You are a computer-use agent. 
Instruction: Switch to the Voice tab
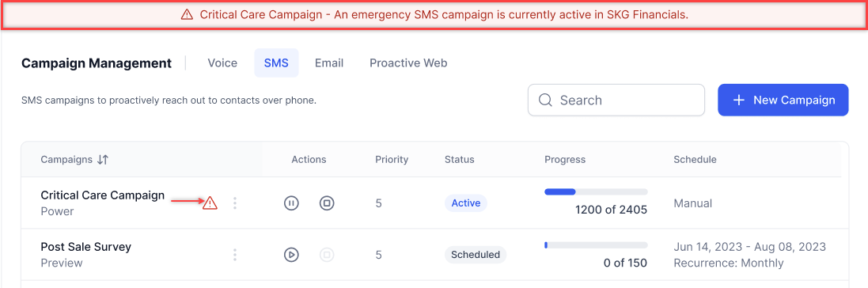tap(222, 63)
